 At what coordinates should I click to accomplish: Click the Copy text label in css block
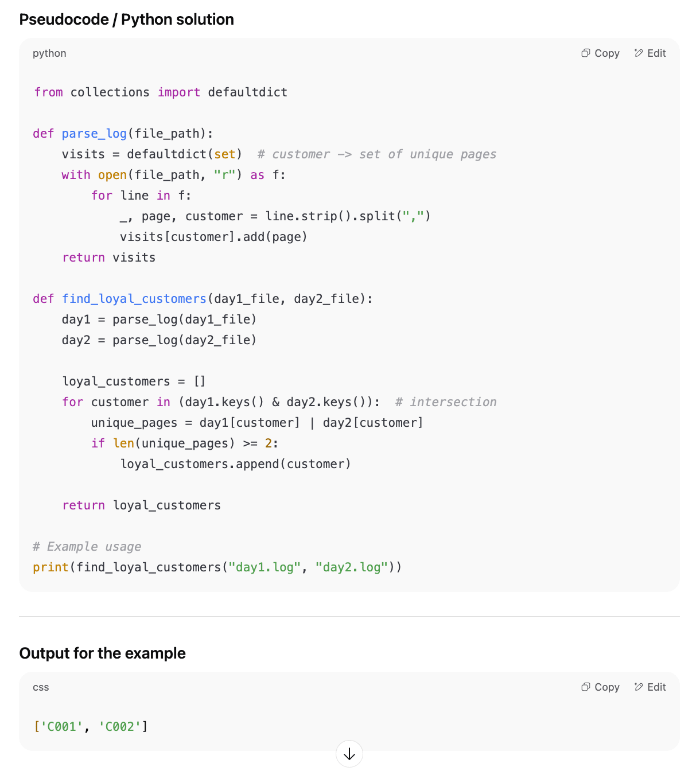607,687
